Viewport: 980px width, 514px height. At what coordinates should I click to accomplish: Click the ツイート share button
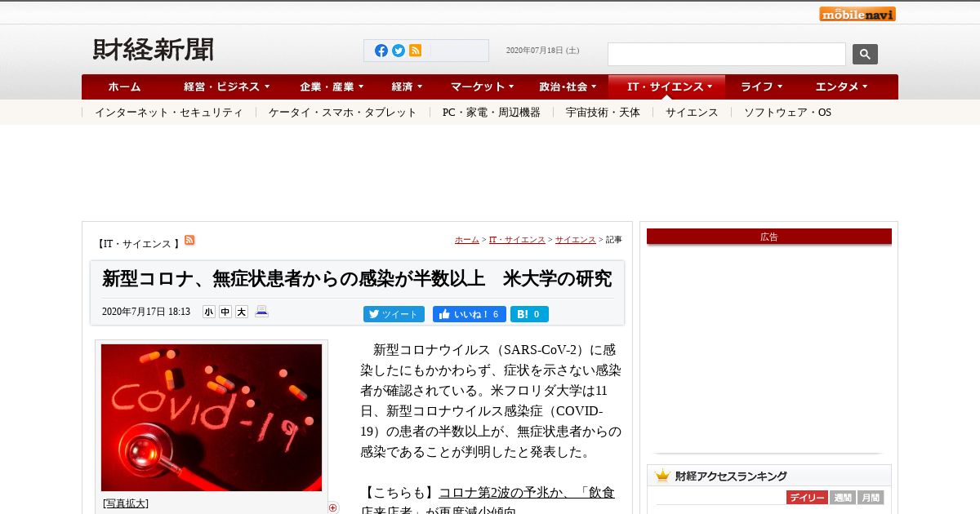pyautogui.click(x=394, y=314)
